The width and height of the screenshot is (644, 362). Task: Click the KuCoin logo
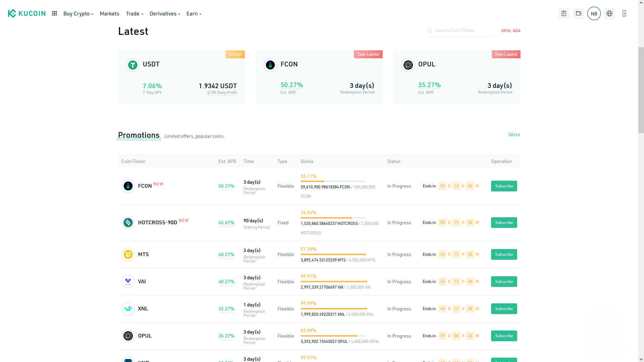(26, 13)
